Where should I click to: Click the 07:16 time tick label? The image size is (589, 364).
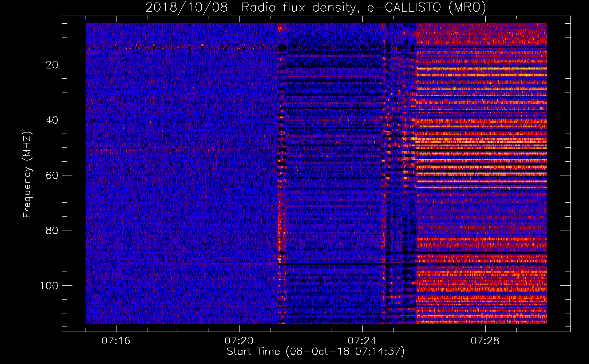(x=116, y=341)
